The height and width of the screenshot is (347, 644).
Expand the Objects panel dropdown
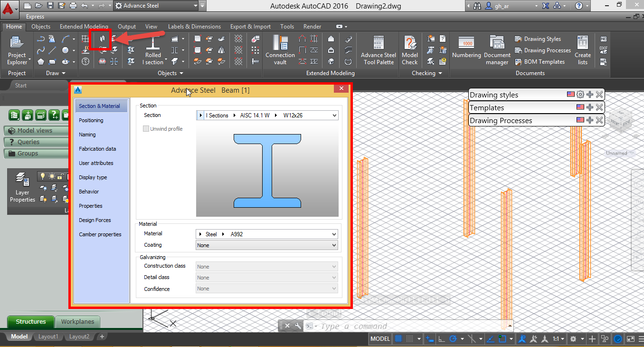182,73
